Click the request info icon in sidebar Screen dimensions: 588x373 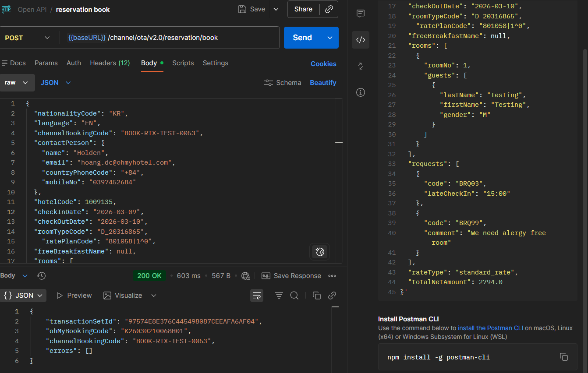click(360, 92)
